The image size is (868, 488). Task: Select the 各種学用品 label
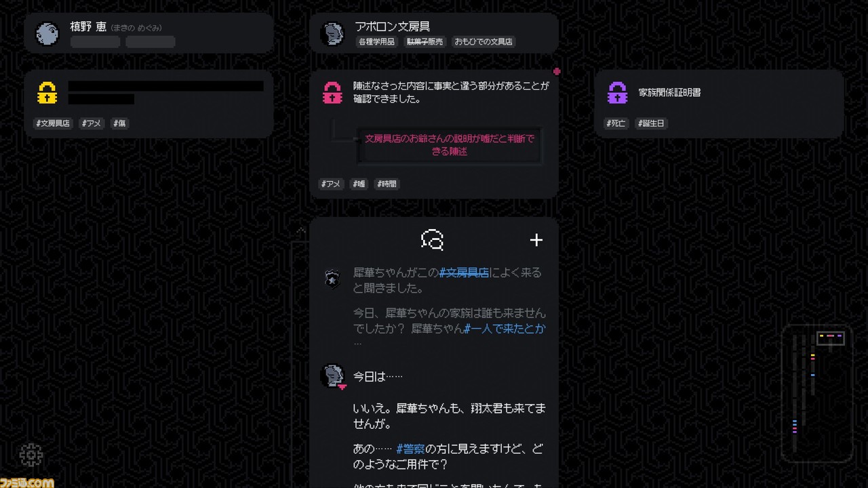[376, 42]
